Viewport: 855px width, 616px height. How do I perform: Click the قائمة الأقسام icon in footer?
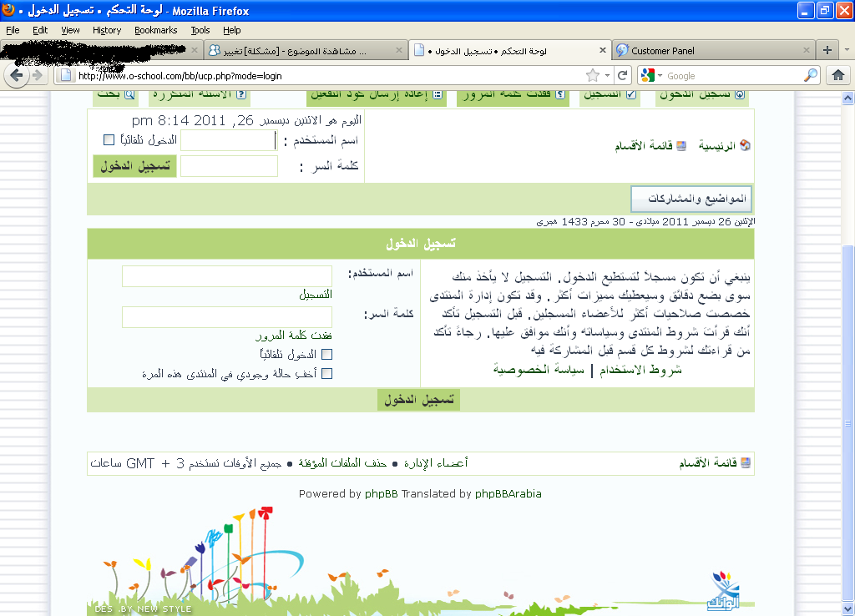(x=746, y=462)
